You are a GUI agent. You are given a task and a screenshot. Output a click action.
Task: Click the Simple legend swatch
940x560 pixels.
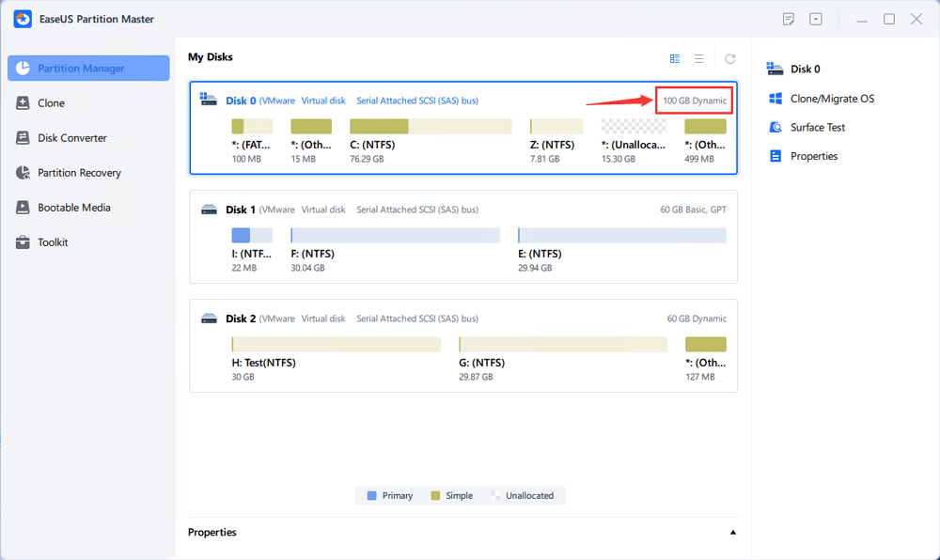(x=435, y=496)
